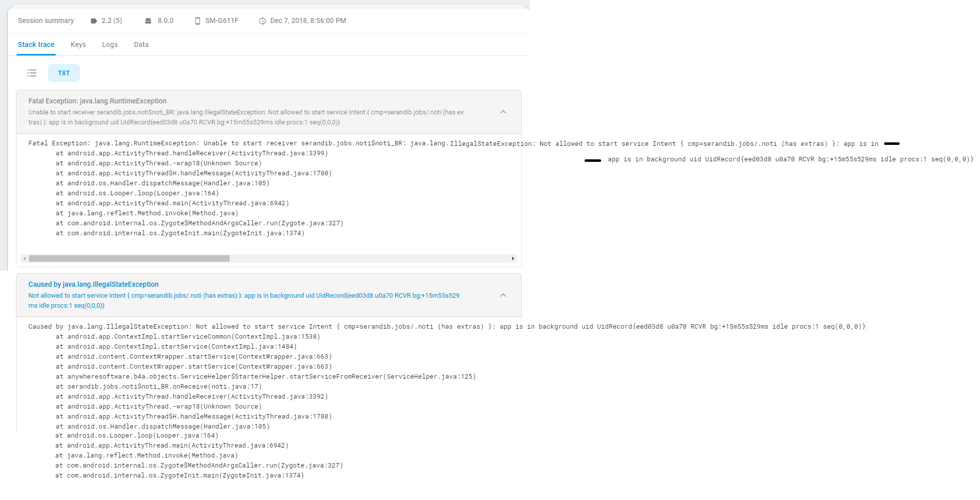The image size is (980, 500).
Task: Click the Caused by java.lang.IllegalStateException link
Action: 93,284
